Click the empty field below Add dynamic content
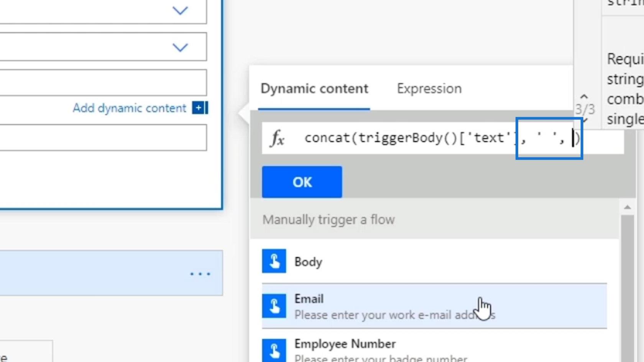The height and width of the screenshot is (362, 644). coord(103,138)
